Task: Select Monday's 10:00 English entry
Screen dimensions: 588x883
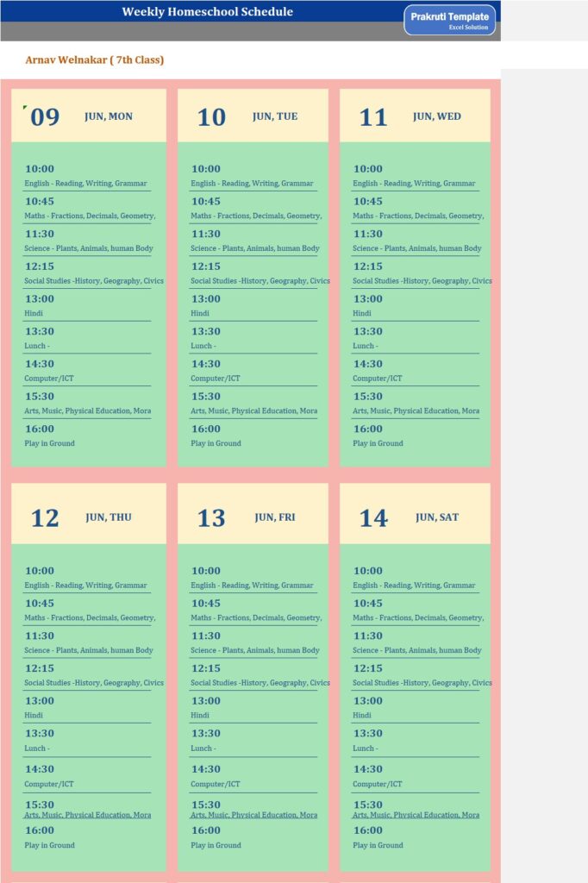Action: 85,184
